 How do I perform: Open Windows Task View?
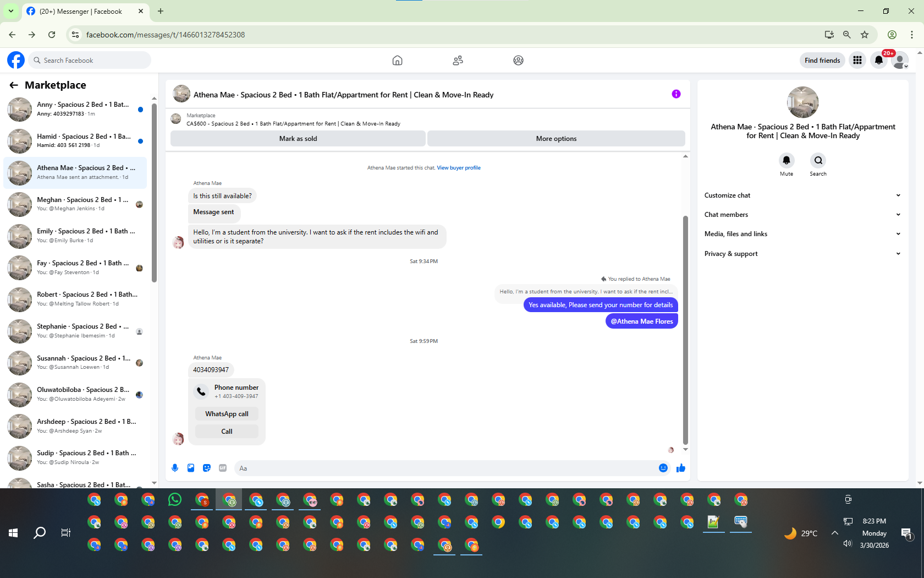tap(66, 533)
